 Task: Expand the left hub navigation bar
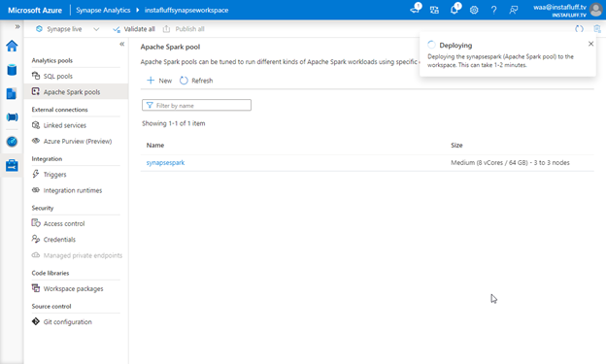tap(17, 26)
